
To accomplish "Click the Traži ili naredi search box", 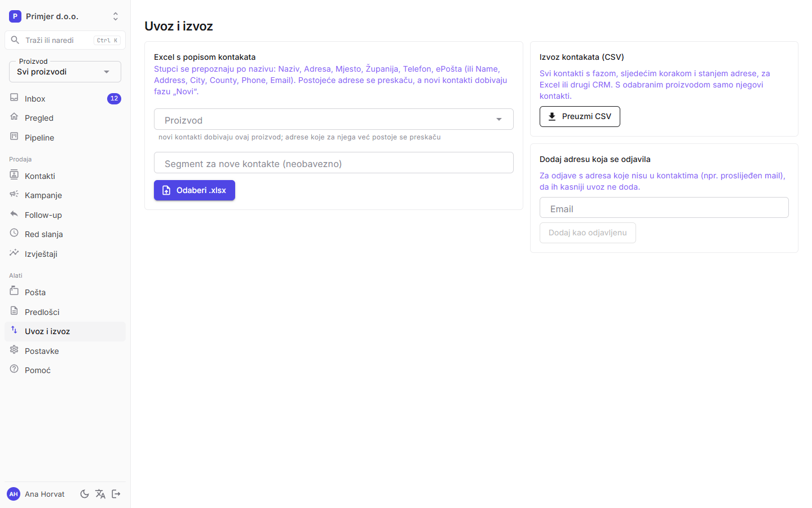I will pos(65,40).
